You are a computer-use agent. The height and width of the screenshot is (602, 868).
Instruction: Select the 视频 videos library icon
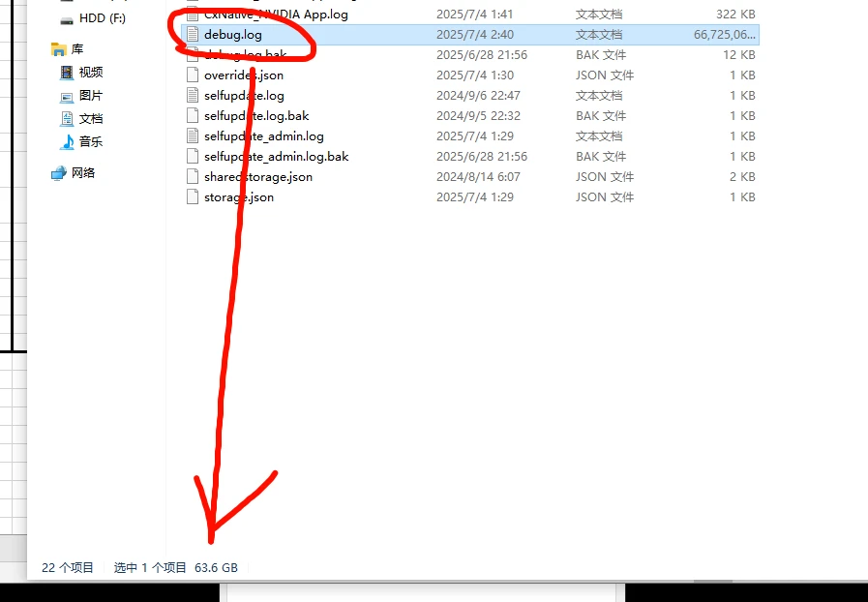coord(67,73)
